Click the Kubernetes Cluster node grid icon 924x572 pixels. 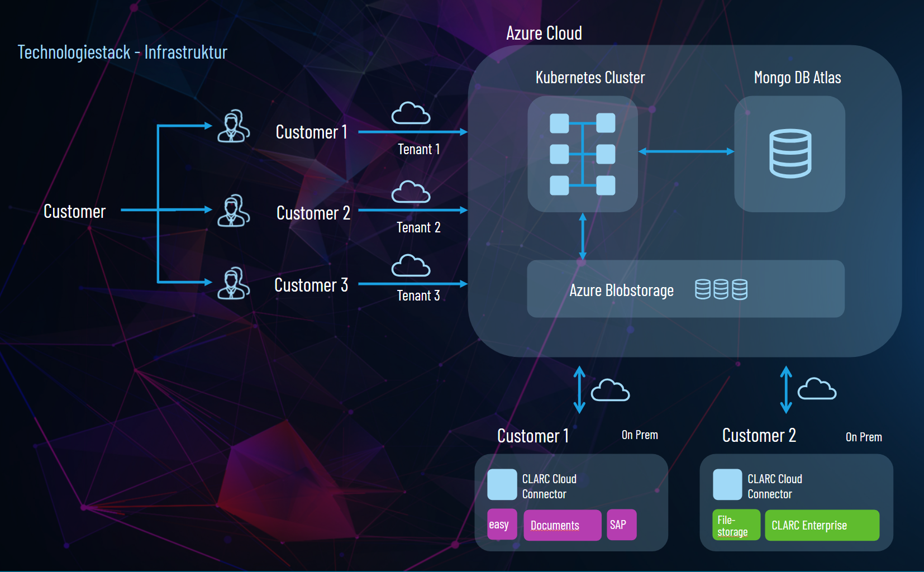583,154
